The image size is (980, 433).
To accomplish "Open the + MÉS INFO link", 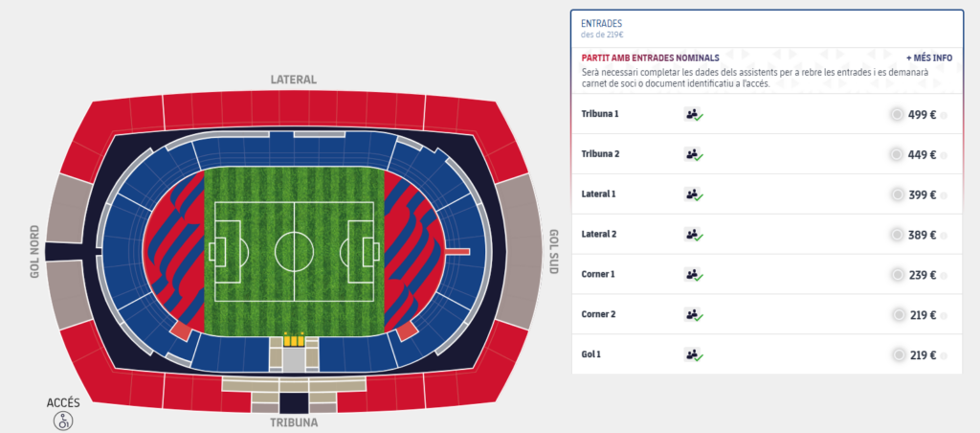I will click(x=929, y=57).
